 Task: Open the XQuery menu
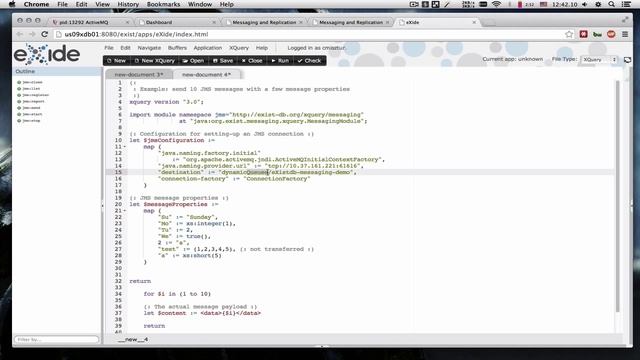click(239, 48)
